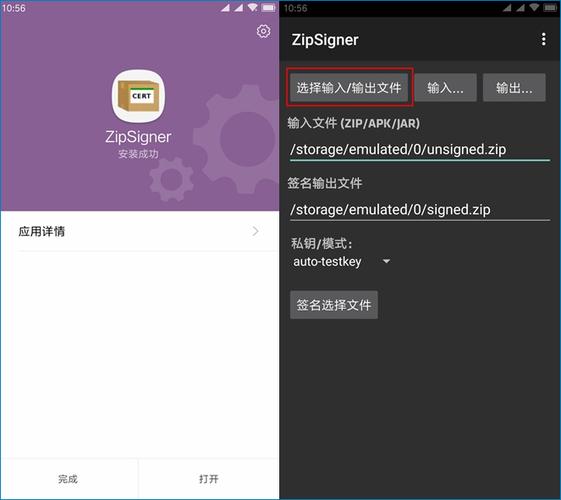Click the 签名输出文件 label

(x=325, y=183)
